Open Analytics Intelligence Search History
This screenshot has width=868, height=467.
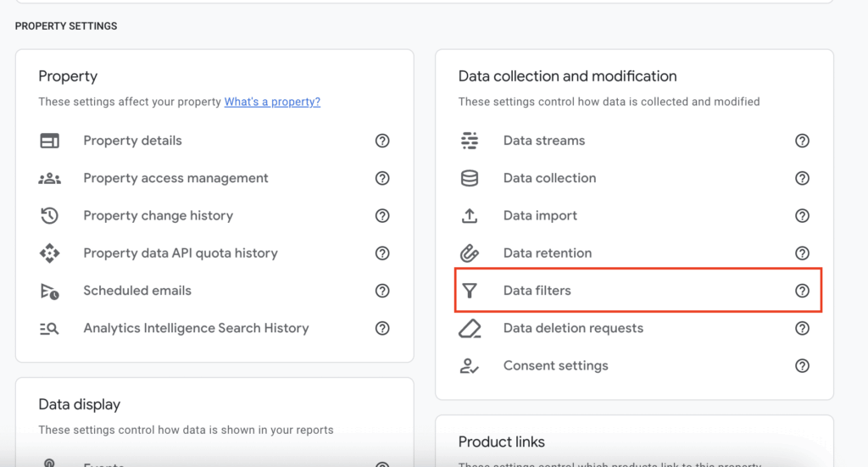click(x=196, y=328)
